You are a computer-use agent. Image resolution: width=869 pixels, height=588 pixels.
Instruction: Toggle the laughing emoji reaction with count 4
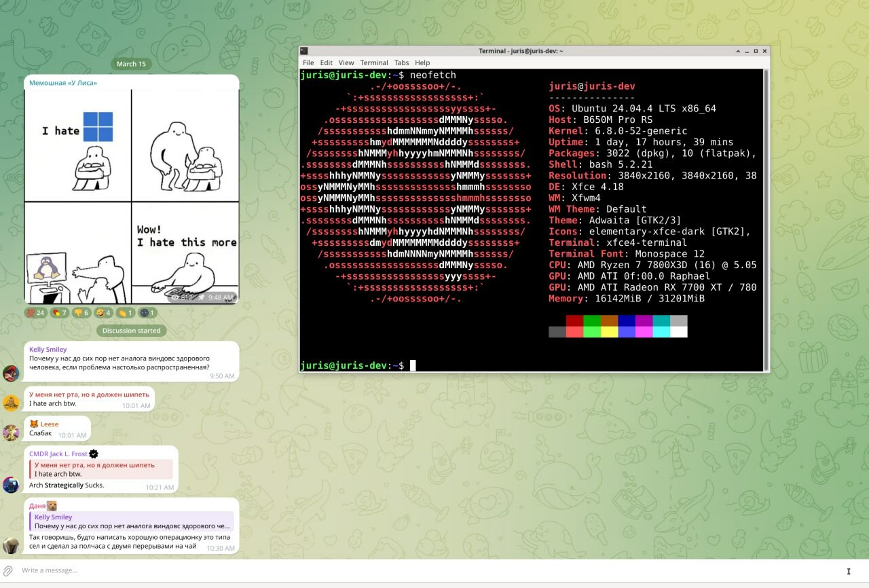pyautogui.click(x=103, y=313)
